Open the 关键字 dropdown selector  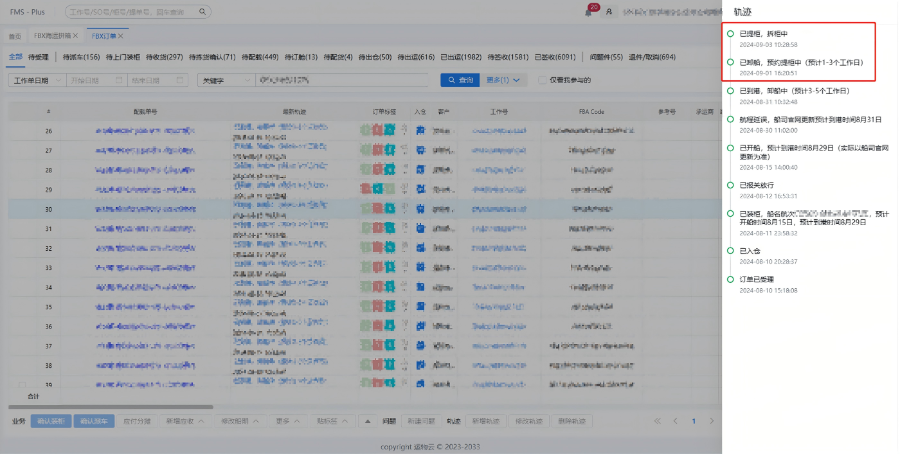[224, 80]
